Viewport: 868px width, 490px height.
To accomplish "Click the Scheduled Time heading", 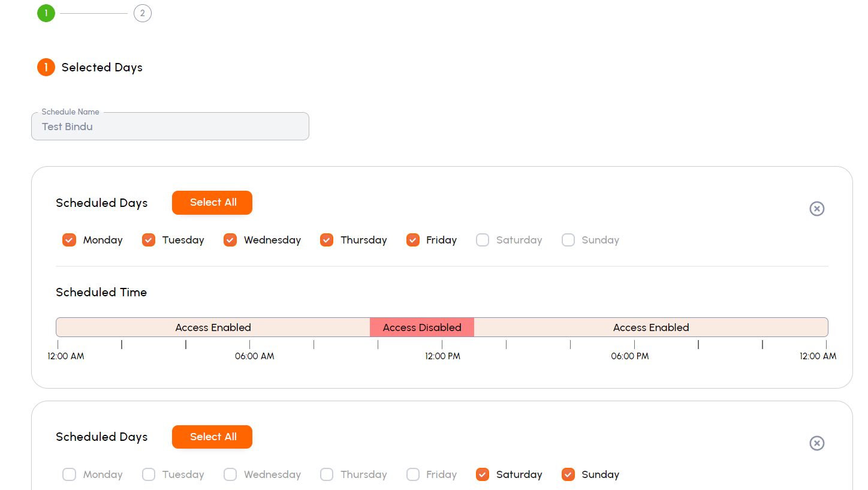I will coord(101,293).
